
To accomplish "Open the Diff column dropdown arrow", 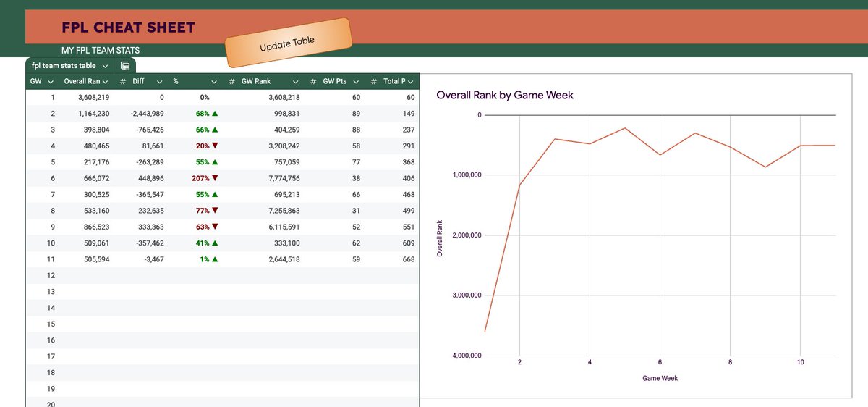I will 160,81.
